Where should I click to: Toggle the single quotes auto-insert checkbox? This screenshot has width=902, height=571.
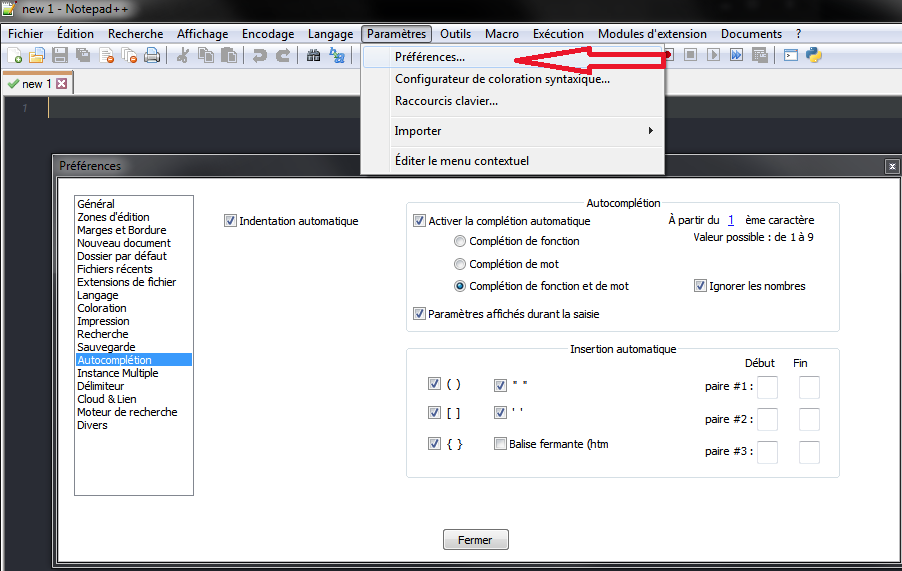click(500, 412)
